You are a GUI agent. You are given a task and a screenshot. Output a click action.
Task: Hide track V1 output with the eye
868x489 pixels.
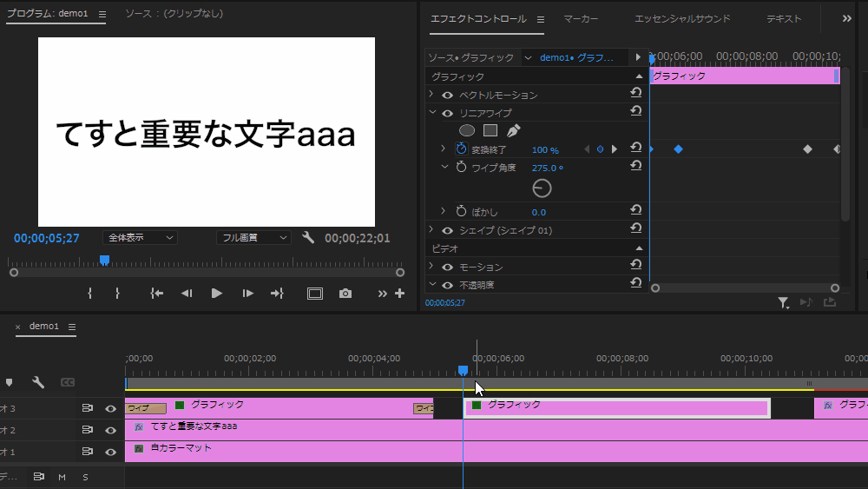111,452
